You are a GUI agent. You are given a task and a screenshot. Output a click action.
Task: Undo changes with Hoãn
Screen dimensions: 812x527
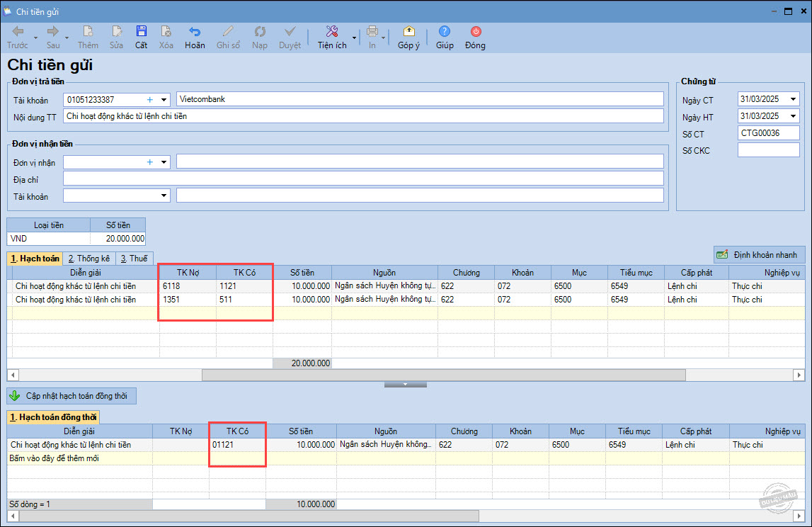[195, 38]
